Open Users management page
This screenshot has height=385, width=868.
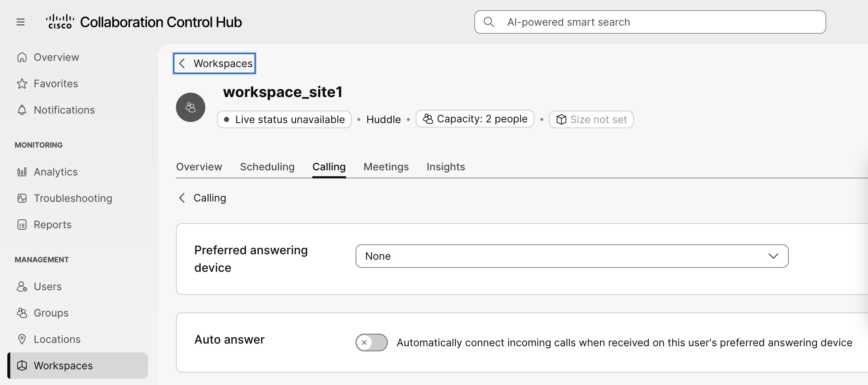[47, 286]
